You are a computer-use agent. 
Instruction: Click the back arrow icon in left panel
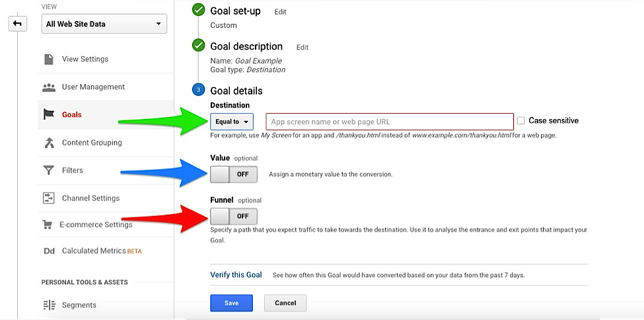18,24
